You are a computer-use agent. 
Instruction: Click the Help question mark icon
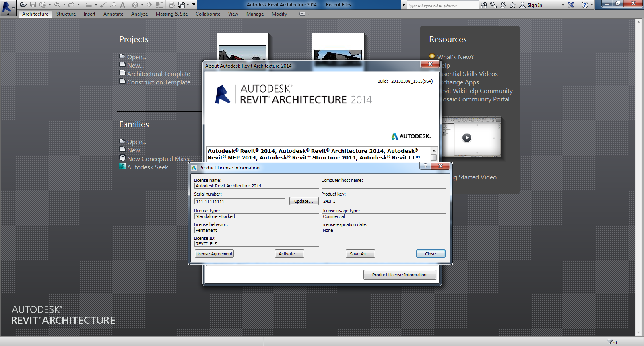585,5
